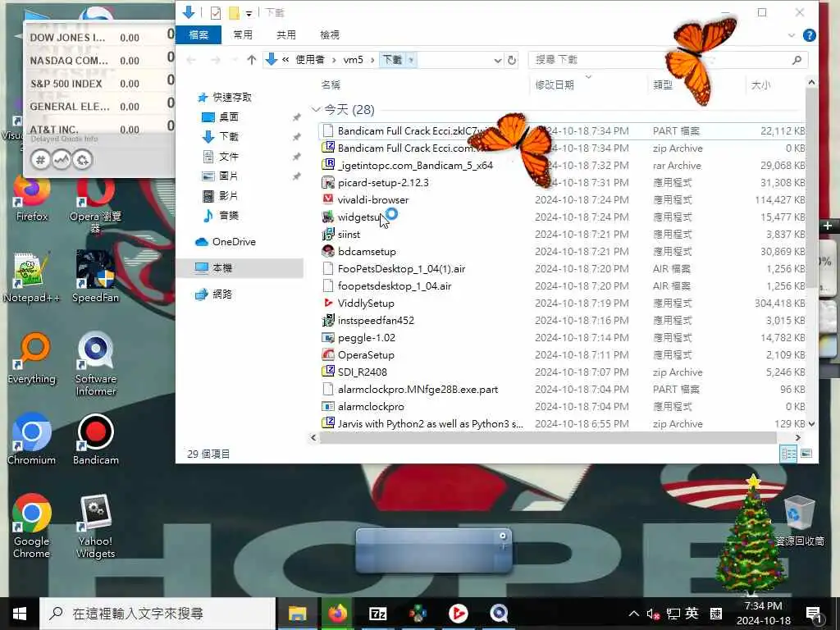Viewport: 840px width, 630px height.
Task: Expand the ribbon chevron
Action: 792,35
